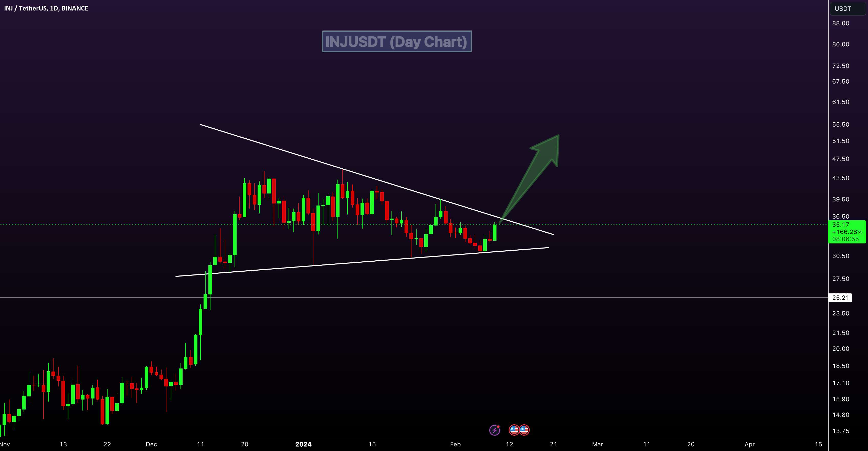Screen dimensions: 868x451
Task: Click the 13.75 price axis label
Action: tap(840, 431)
